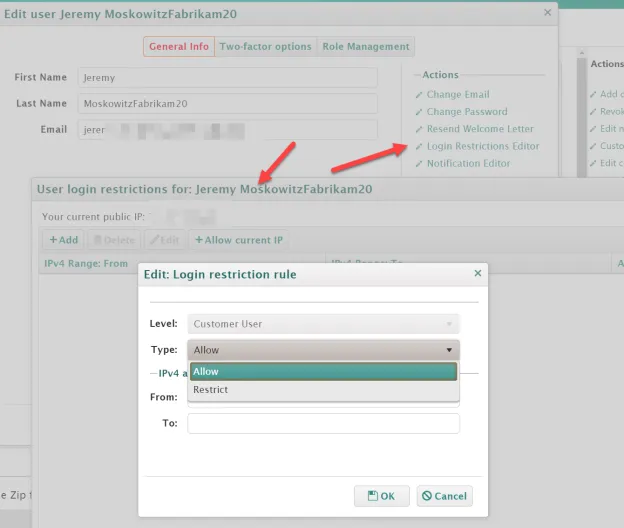Open the Role Management tab

click(x=366, y=47)
